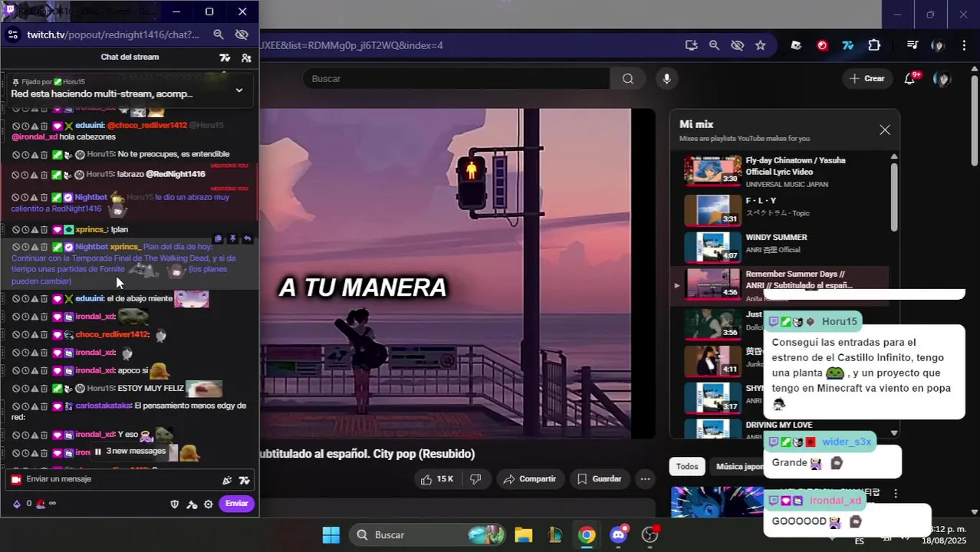Bookmark this page star icon
Image resolution: width=980 pixels, height=552 pixels.
761,45
